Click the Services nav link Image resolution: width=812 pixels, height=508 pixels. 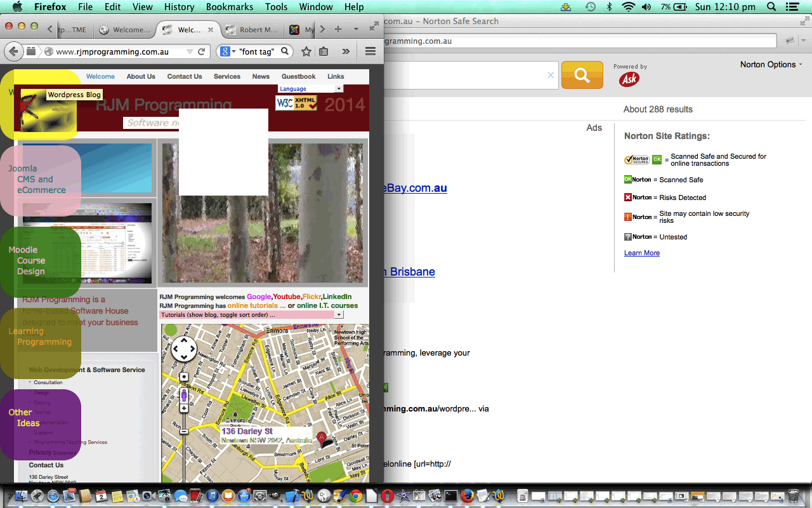[x=227, y=76]
